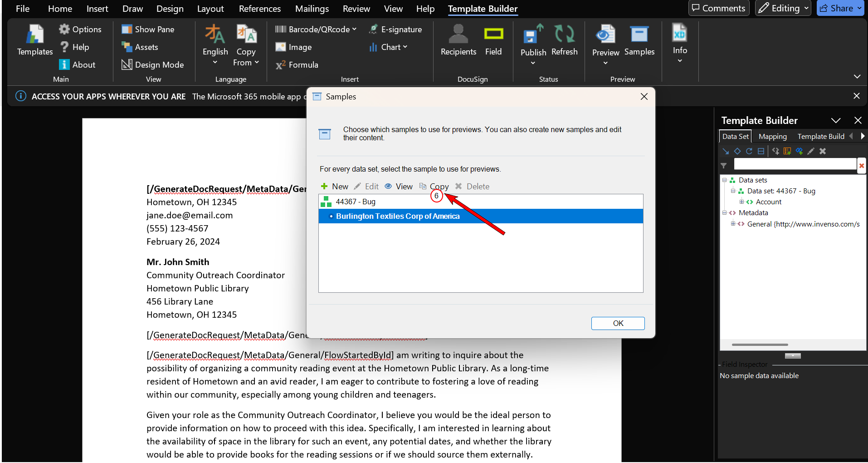Insert an E-signature
This screenshot has height=463, width=868.
click(x=395, y=29)
